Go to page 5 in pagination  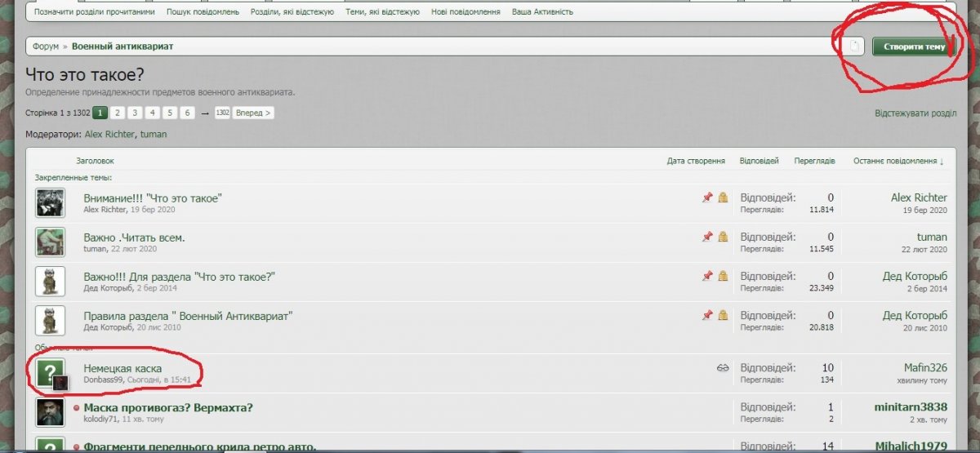point(170,113)
